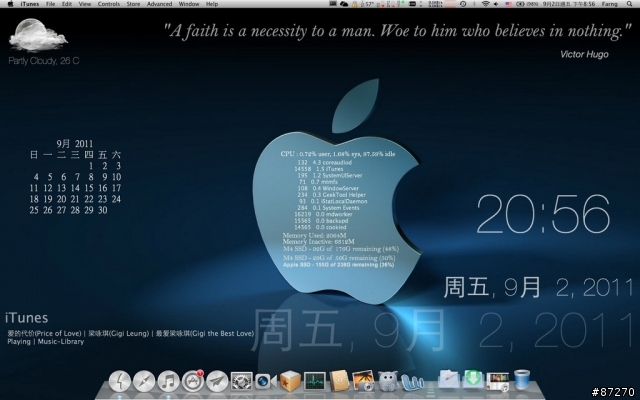Open the battery status menu

click(526, 4)
